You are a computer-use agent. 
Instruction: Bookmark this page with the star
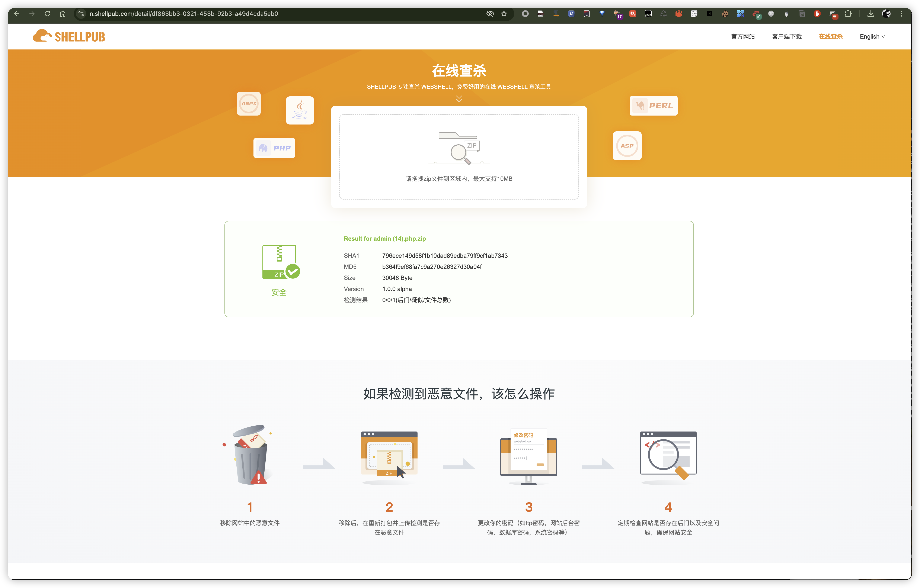click(x=504, y=14)
